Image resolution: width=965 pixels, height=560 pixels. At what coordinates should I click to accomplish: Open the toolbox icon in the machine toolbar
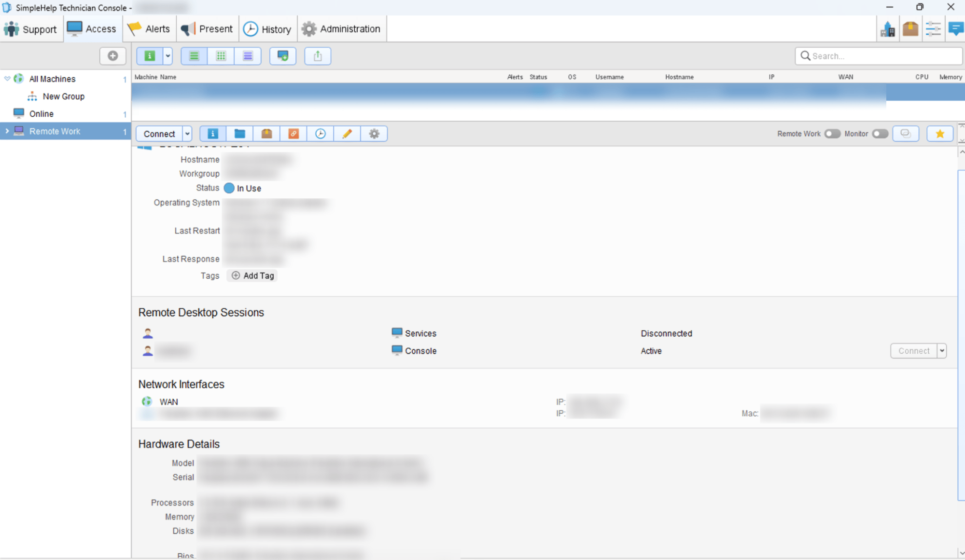point(266,133)
